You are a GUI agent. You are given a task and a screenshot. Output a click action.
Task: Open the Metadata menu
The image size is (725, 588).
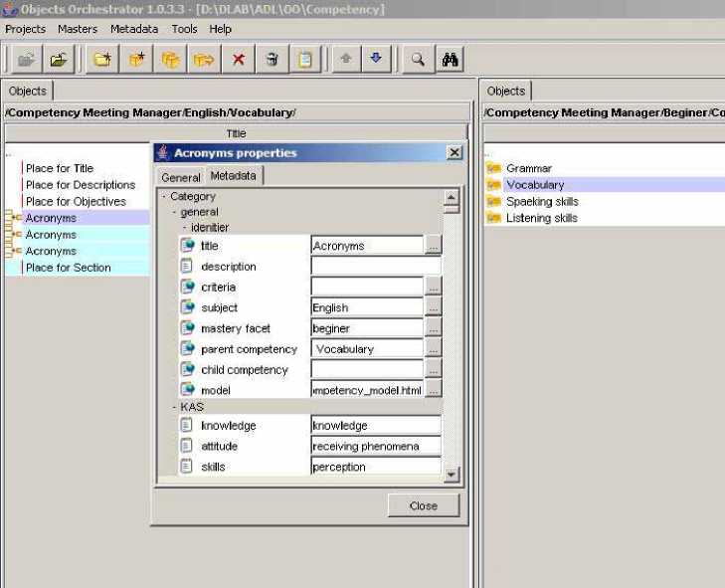pyautogui.click(x=134, y=29)
